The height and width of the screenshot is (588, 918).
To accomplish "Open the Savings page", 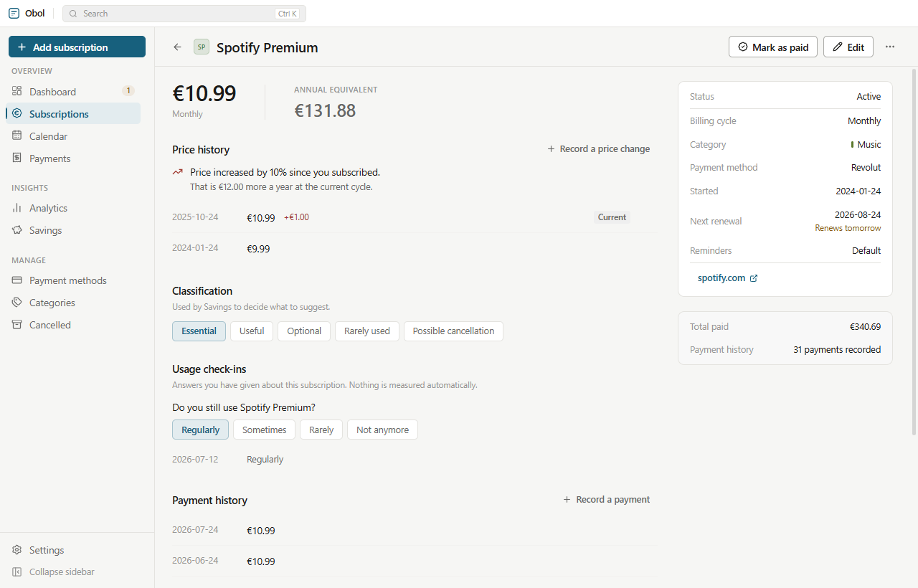I will [x=73, y=229].
